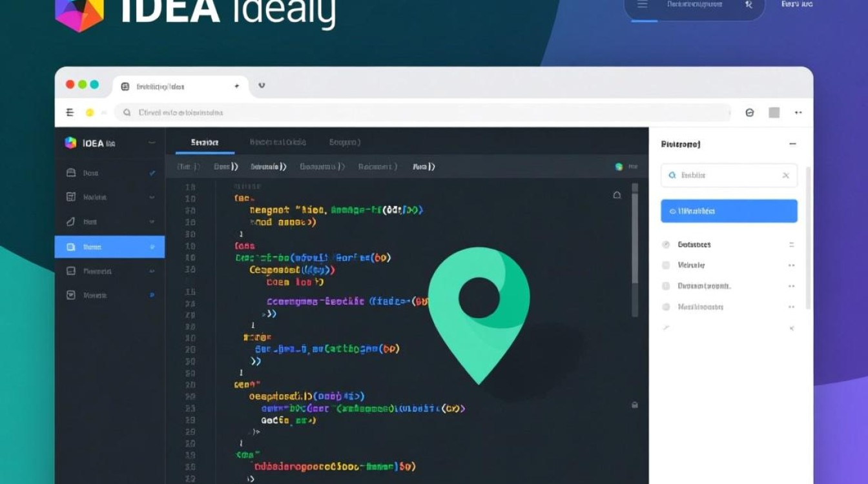Screen dimensions: 868x484
Task: Follow the text link right of the banner pill
Action: pyautogui.click(x=797, y=4)
